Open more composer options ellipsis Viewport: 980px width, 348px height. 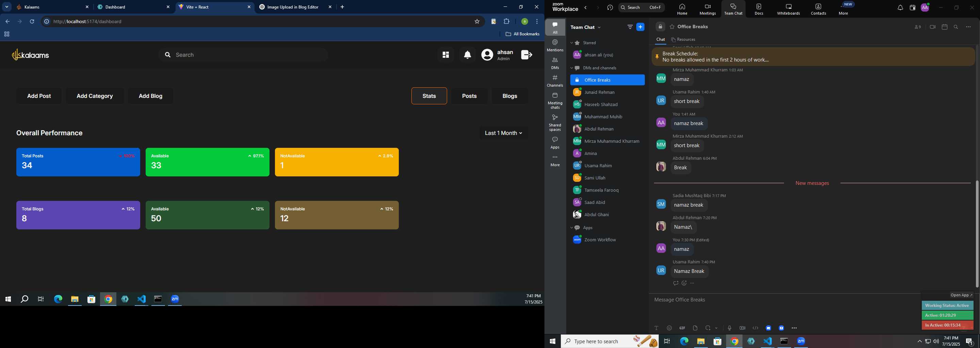click(794, 328)
